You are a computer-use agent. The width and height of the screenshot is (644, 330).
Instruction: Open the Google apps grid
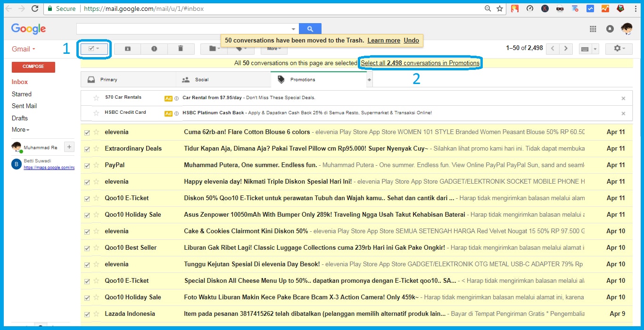593,29
